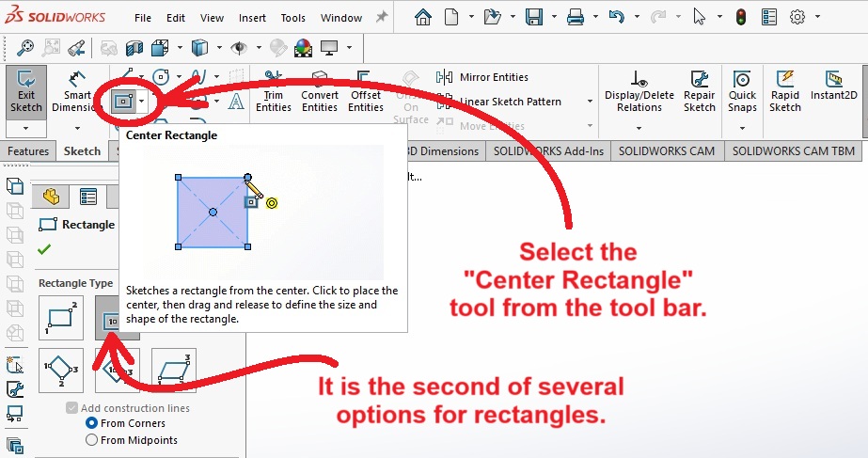Open the Repair Sketch tool
The width and height of the screenshot is (868, 458).
(x=699, y=92)
